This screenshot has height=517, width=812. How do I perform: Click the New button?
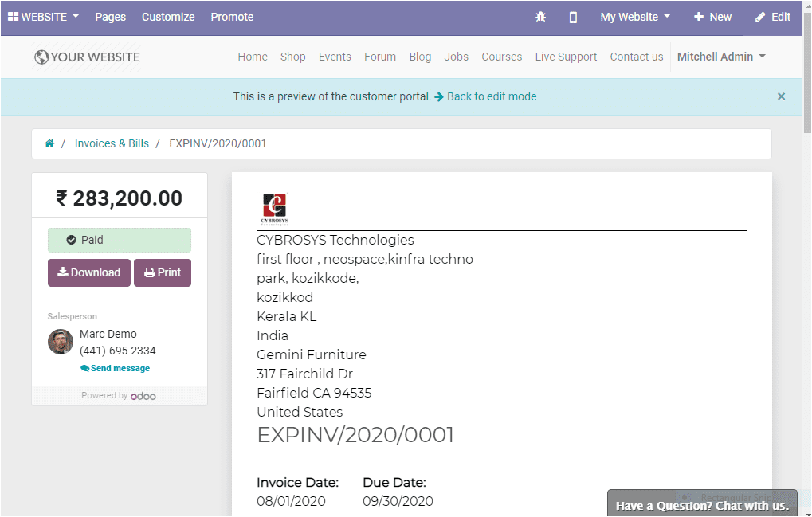[712, 17]
